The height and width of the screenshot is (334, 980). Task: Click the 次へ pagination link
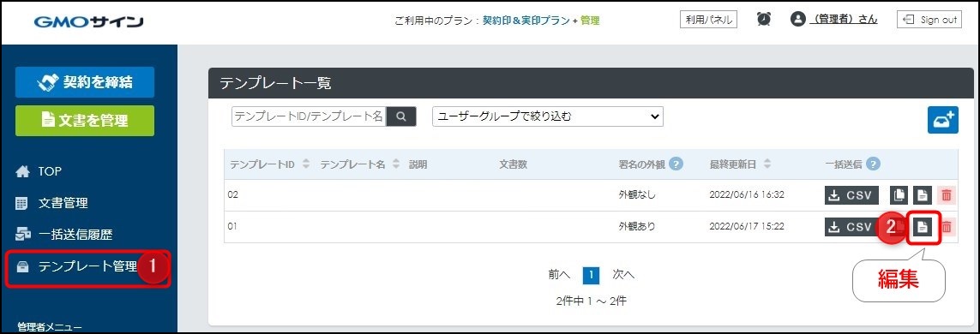[x=623, y=274]
